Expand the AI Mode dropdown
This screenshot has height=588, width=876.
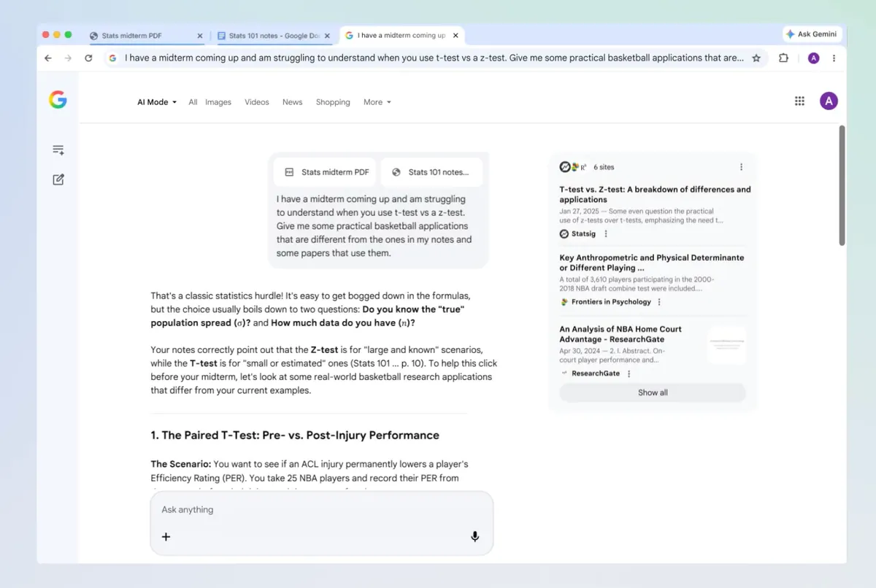coord(156,102)
